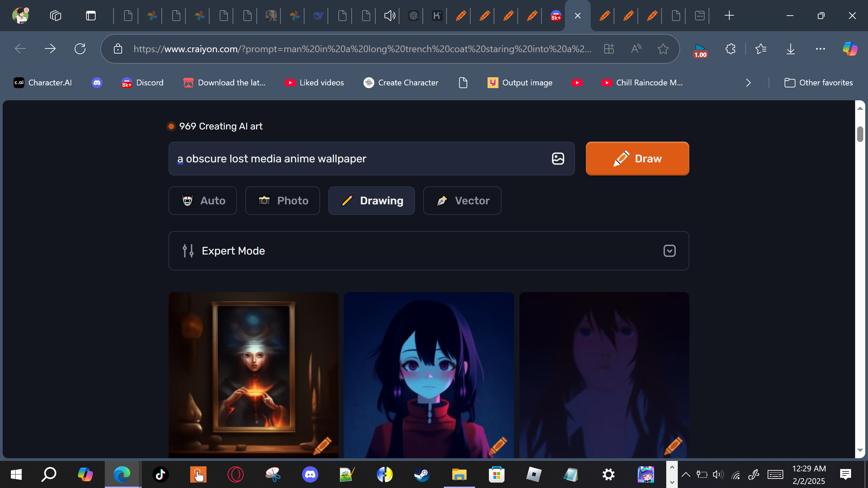Click the page vertical scrollbar thumb
868x488 pixels.
click(860, 134)
